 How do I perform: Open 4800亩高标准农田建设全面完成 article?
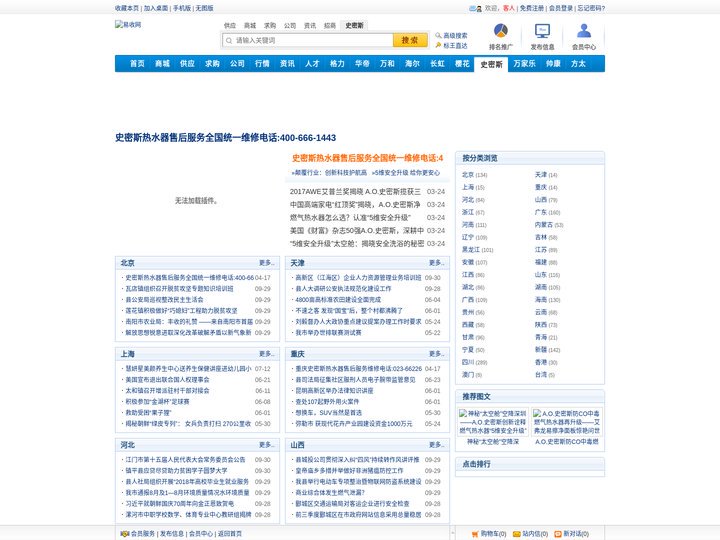[x=338, y=300]
